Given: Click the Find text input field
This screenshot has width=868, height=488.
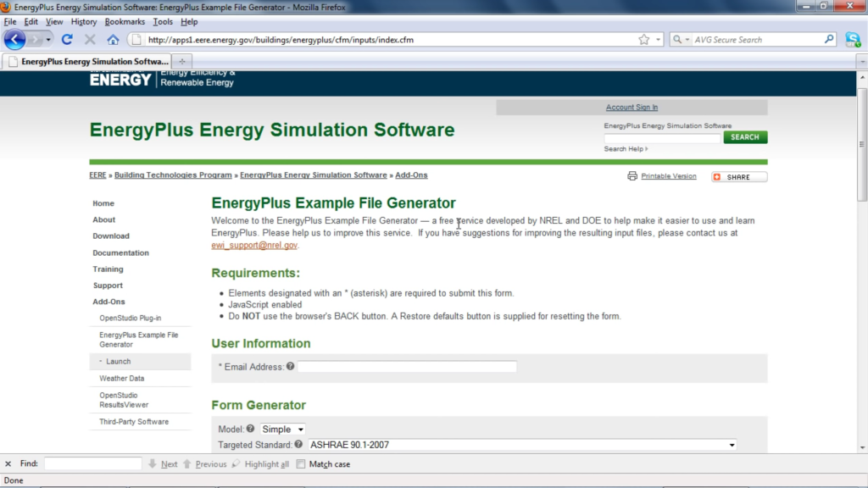Looking at the screenshot, I should pyautogui.click(x=93, y=463).
